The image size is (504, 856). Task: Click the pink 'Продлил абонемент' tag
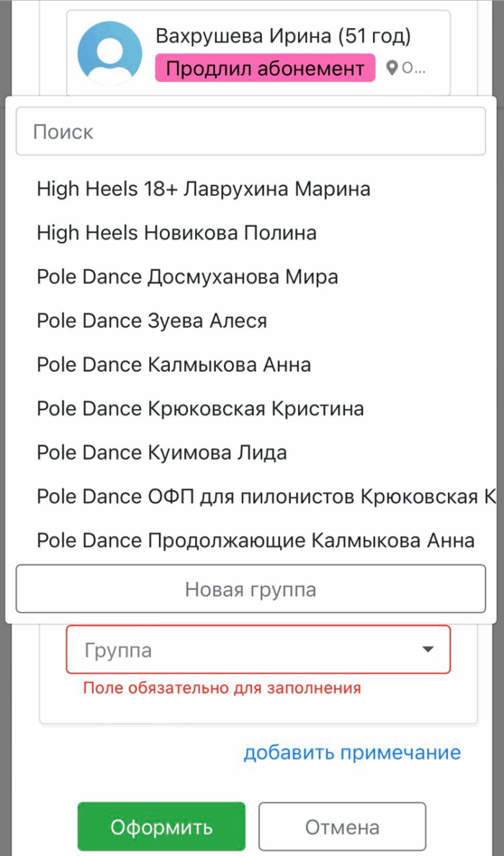(265, 68)
